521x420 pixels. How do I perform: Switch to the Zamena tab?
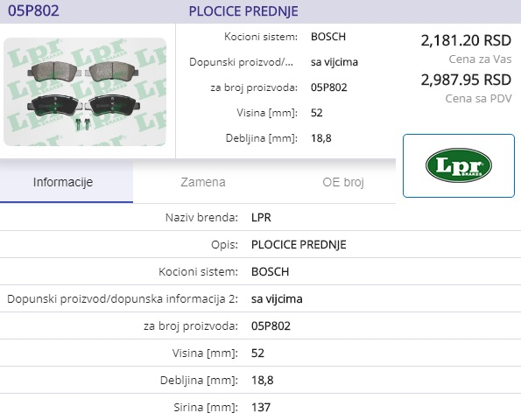(203, 182)
